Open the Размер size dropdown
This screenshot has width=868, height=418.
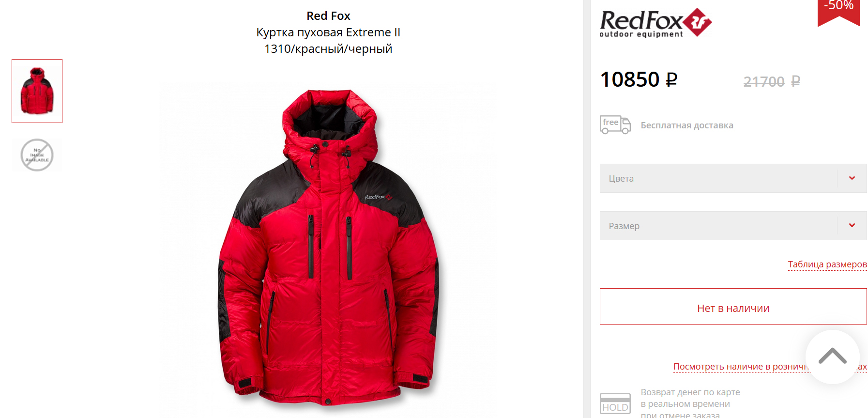point(733,226)
